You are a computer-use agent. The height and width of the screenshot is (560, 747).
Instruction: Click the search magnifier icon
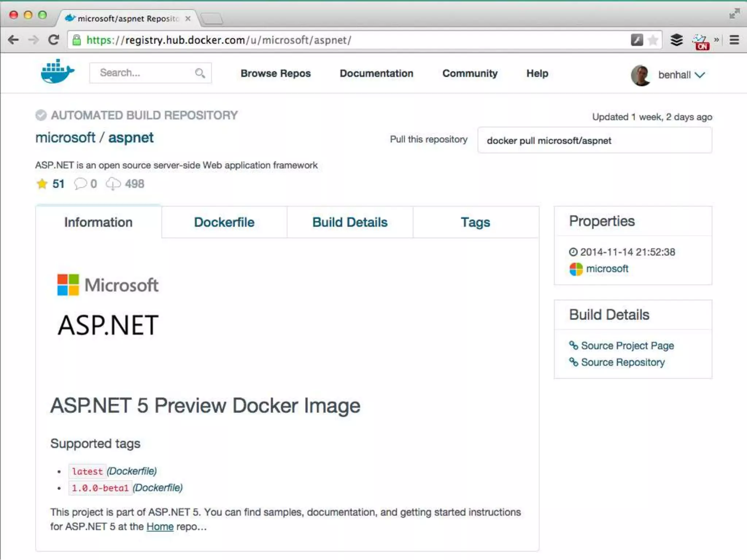click(x=200, y=73)
